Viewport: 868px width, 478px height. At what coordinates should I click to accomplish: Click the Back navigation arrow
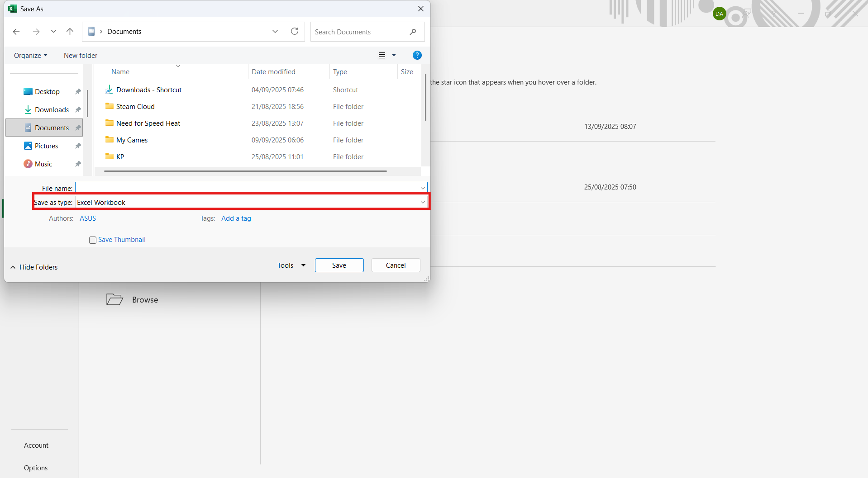pos(16,32)
